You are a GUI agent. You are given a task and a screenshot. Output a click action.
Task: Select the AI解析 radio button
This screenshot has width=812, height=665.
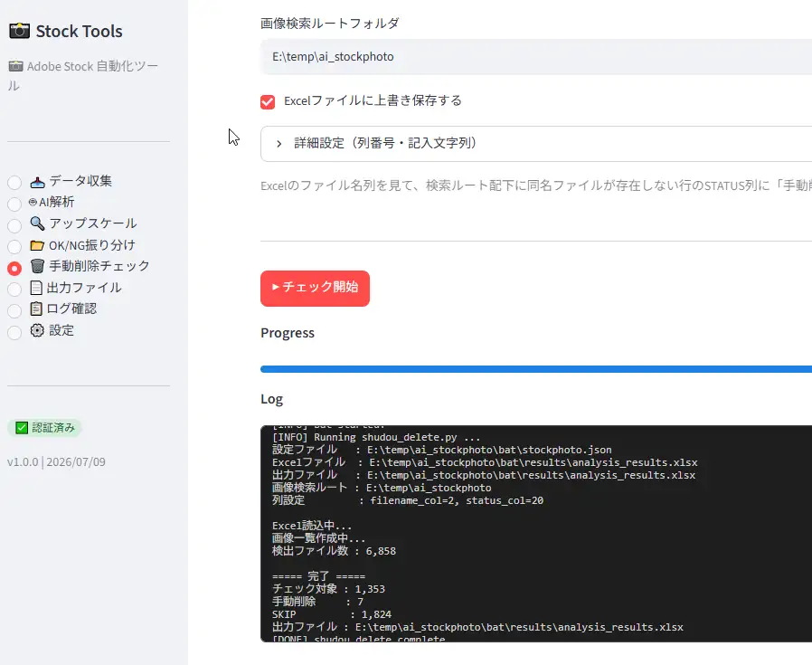tap(14, 204)
